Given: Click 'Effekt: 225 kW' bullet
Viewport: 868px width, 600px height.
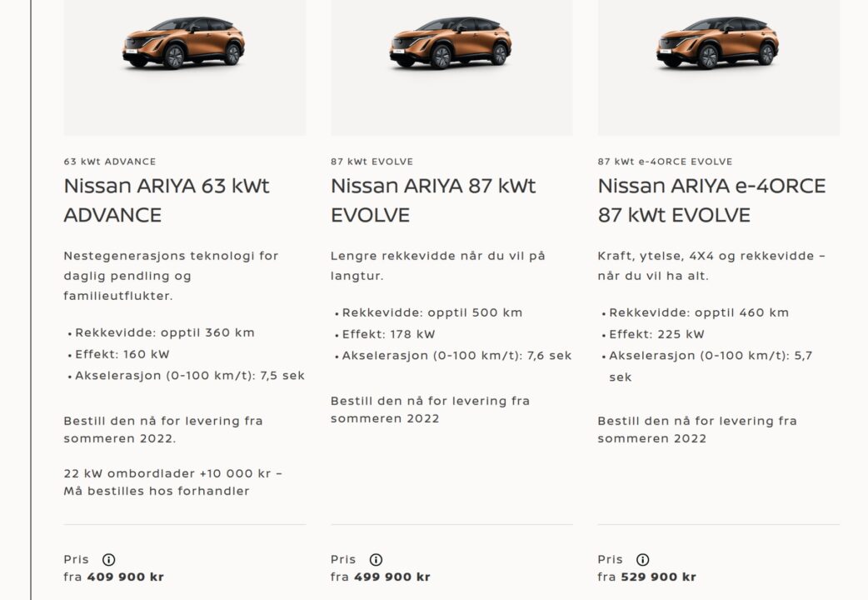Looking at the screenshot, I should tap(656, 334).
